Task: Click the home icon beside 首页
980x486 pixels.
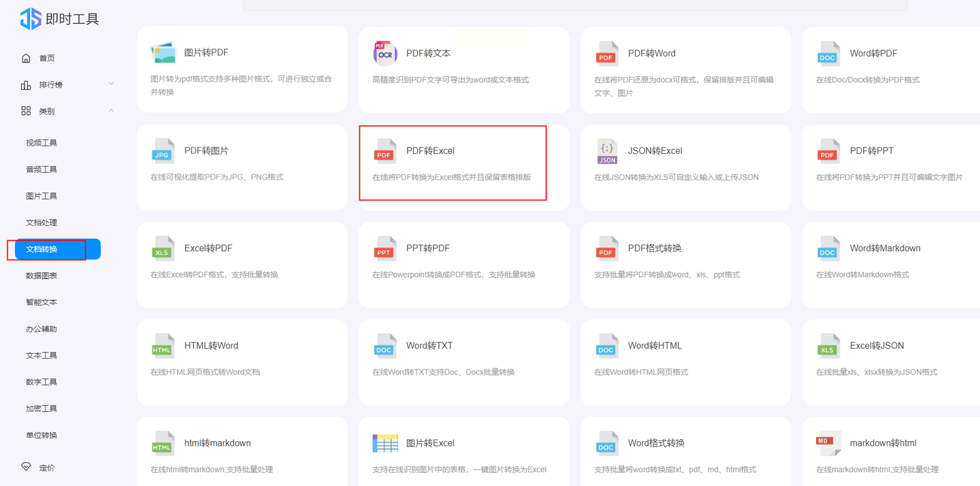Action: (x=26, y=59)
